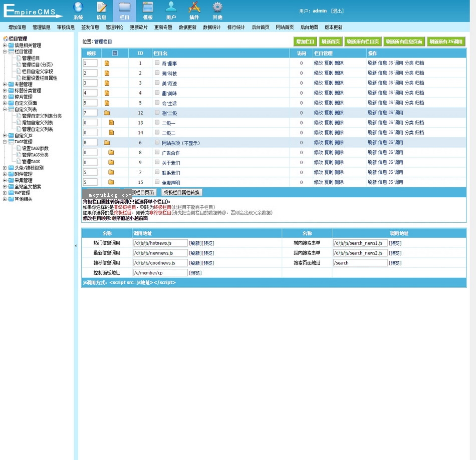Click the 刷新所有栏目页 button
476x460 pixels.
click(363, 42)
